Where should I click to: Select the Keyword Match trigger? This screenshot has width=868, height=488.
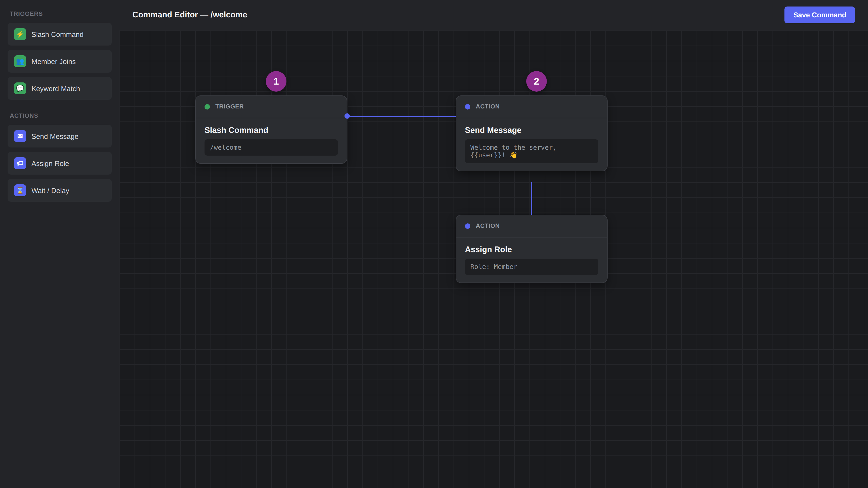(60, 89)
